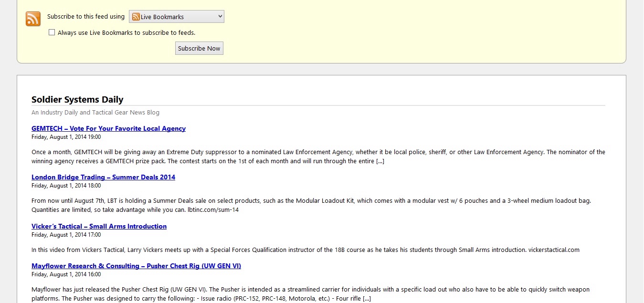Click the orange RSS feed icon
Screen dimensions: 644x303
pos(33,19)
